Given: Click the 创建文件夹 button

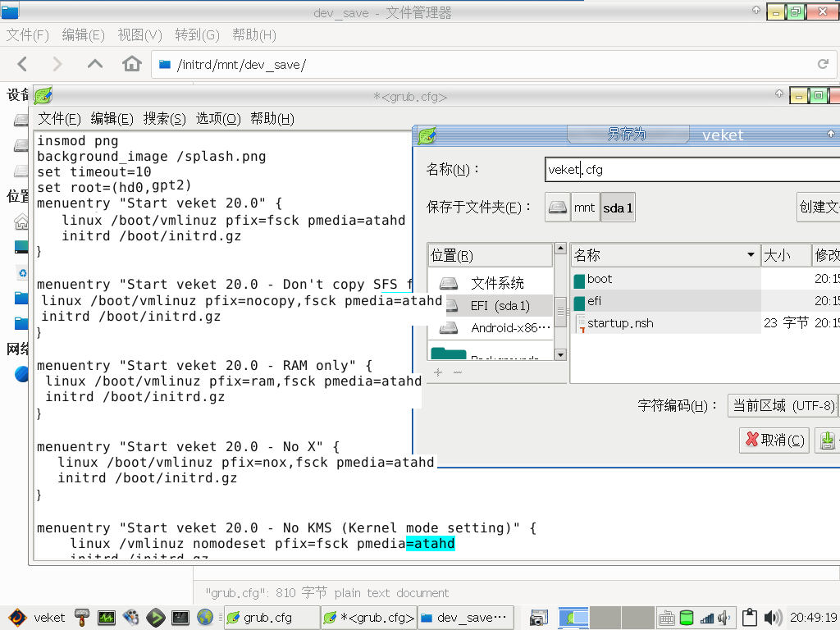Looking at the screenshot, I should [x=819, y=207].
